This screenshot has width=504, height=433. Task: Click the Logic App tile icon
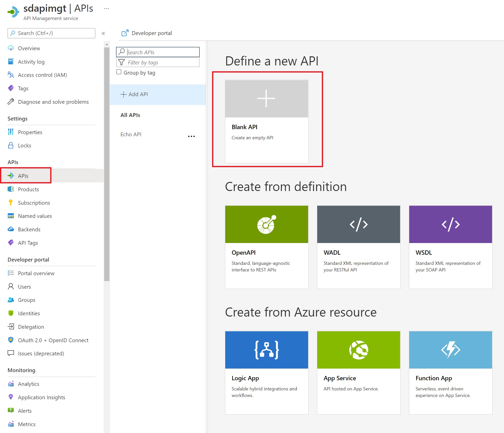[267, 350]
